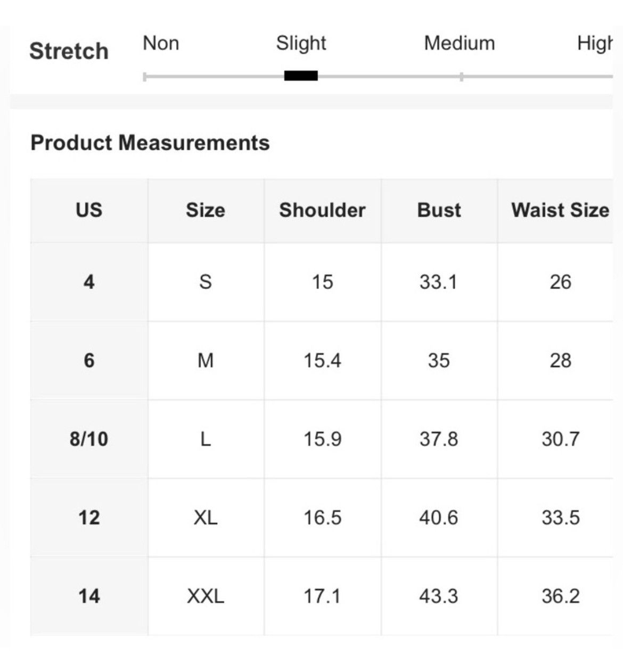The width and height of the screenshot is (623, 672).
Task: Click the Bust column header
Action: (x=439, y=210)
